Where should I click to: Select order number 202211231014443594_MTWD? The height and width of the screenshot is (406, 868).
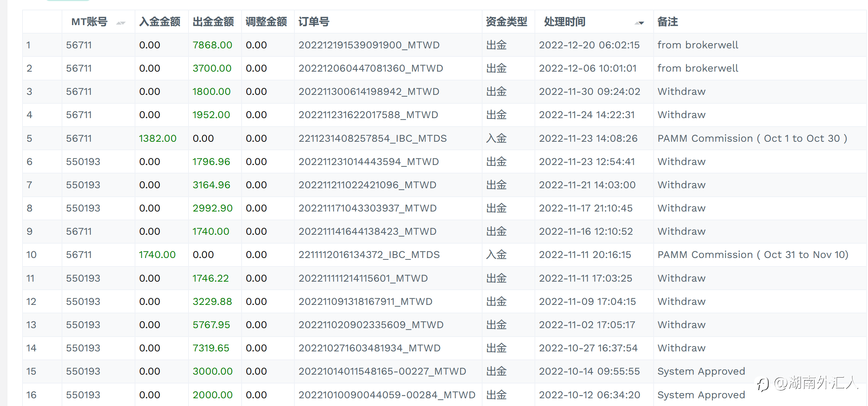tap(369, 162)
